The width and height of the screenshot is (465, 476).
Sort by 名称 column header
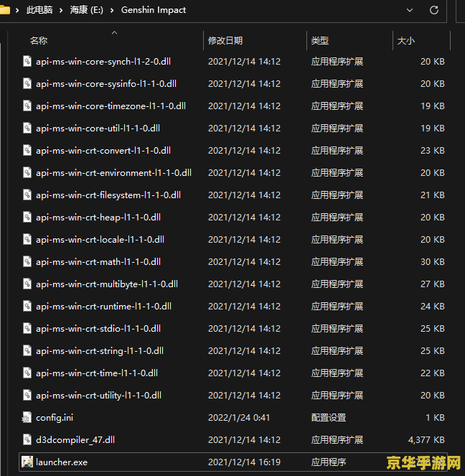pos(39,40)
